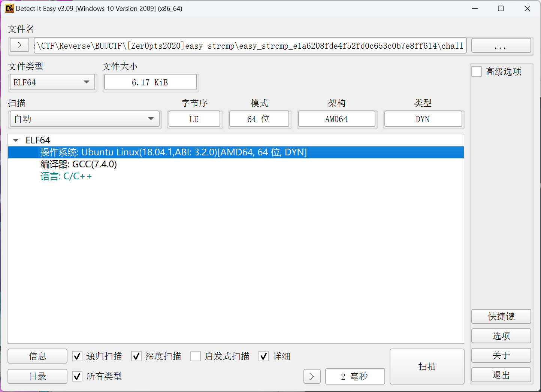
Task: Maximize the Detect It Easy window
Action: (x=501, y=8)
